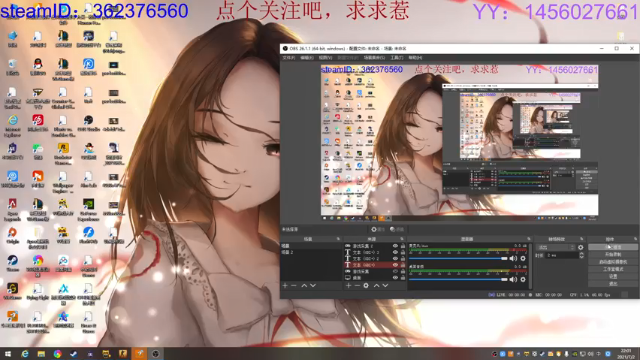The height and width of the screenshot is (360, 640).
Task: Open the 场景集合(S) menu in OBS
Action: (374, 58)
